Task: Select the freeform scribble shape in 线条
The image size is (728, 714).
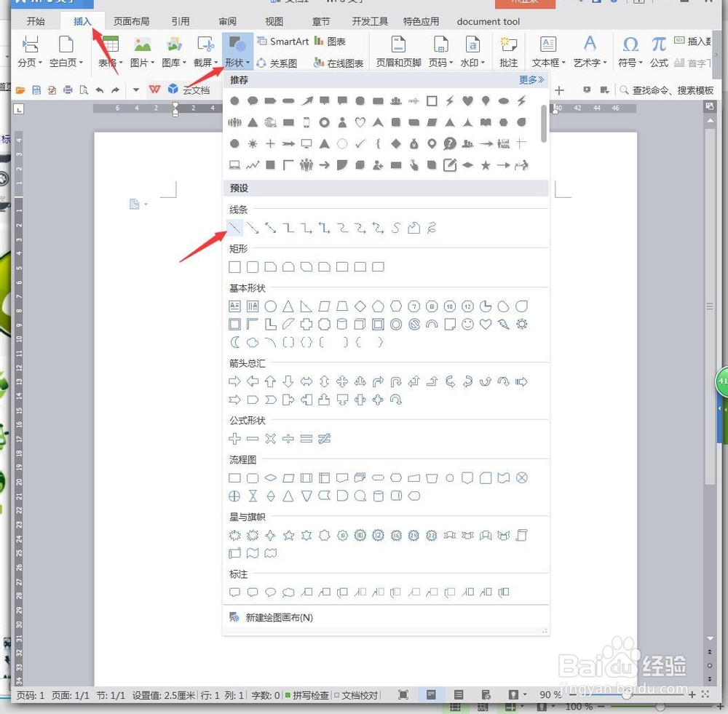Action: (x=432, y=228)
